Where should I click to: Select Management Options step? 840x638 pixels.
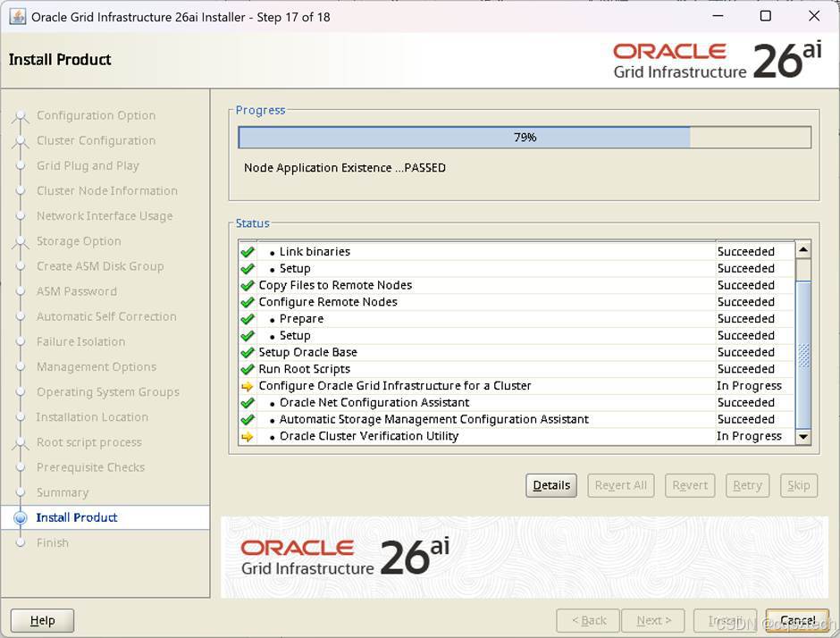97,367
